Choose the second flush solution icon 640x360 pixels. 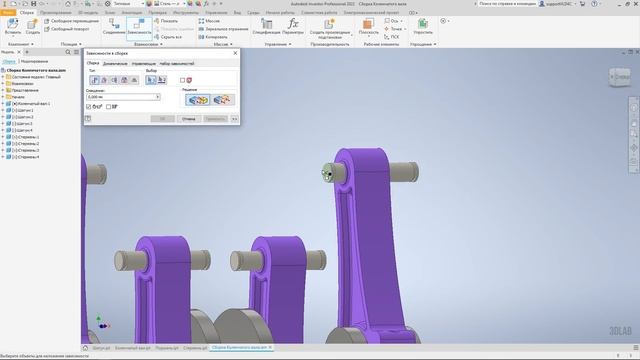pos(222,100)
